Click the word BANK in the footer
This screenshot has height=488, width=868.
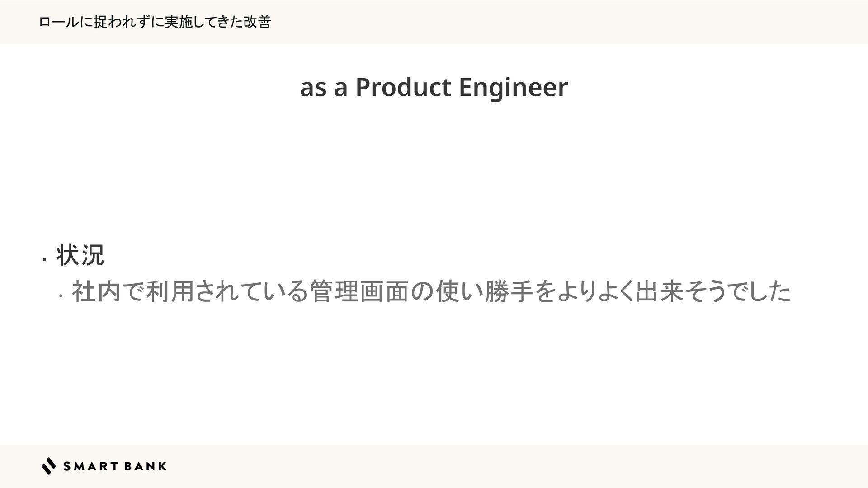(144, 466)
